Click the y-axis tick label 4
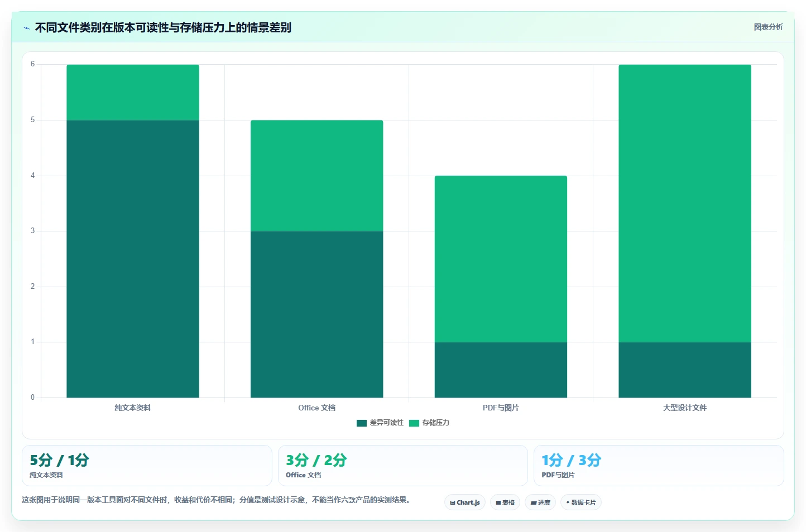806x532 pixels. [32, 176]
